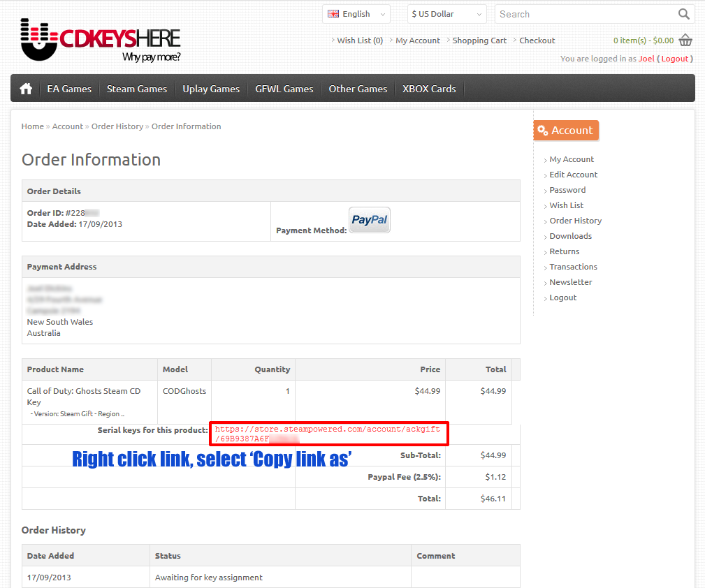Click the 17/09/2013 date in Order History table
The height and width of the screenshot is (588, 705).
coord(49,578)
